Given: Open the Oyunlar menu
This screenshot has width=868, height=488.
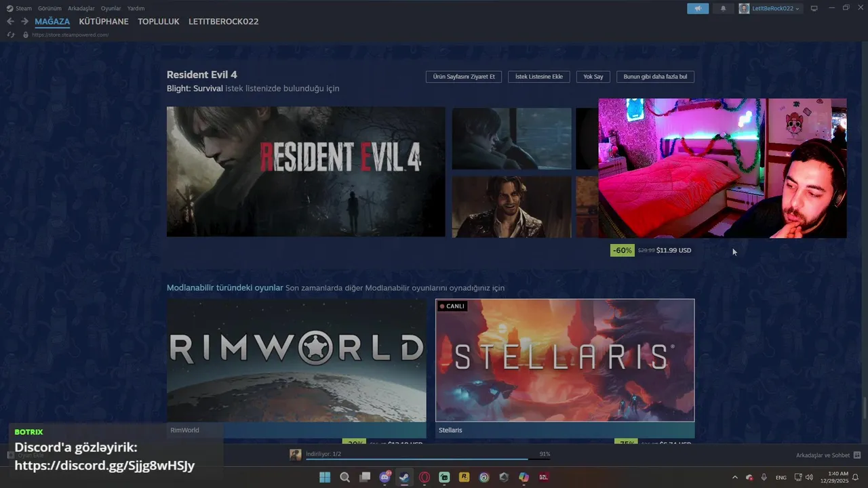Looking at the screenshot, I should click(111, 8).
